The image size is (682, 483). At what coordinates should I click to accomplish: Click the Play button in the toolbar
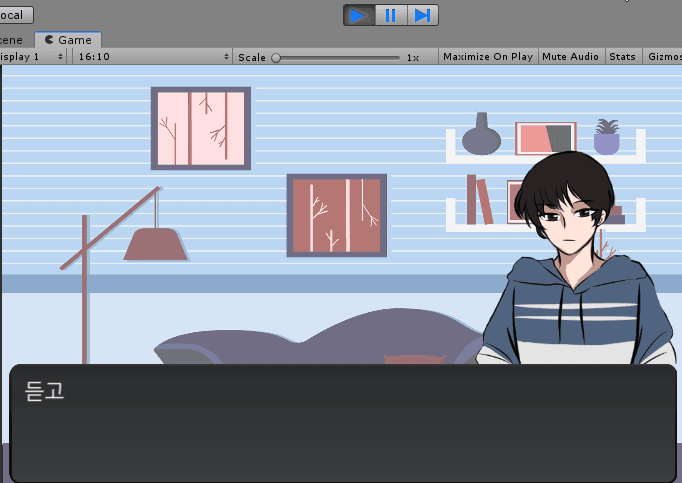[x=359, y=16]
